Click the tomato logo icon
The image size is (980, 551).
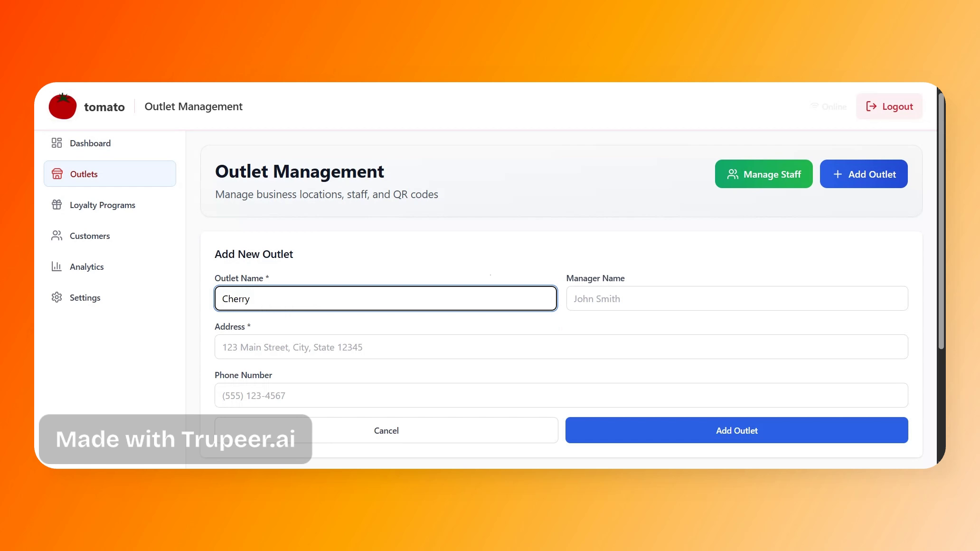point(63,106)
